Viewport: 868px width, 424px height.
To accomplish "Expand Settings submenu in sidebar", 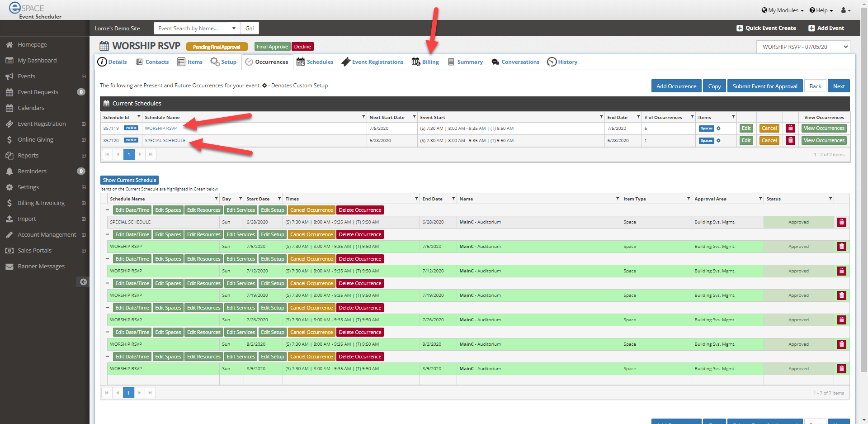I will tap(84, 187).
